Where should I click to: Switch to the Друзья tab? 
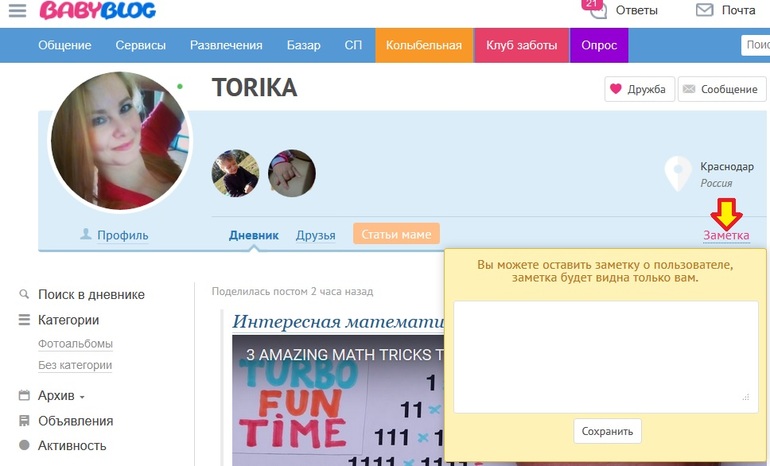point(315,235)
